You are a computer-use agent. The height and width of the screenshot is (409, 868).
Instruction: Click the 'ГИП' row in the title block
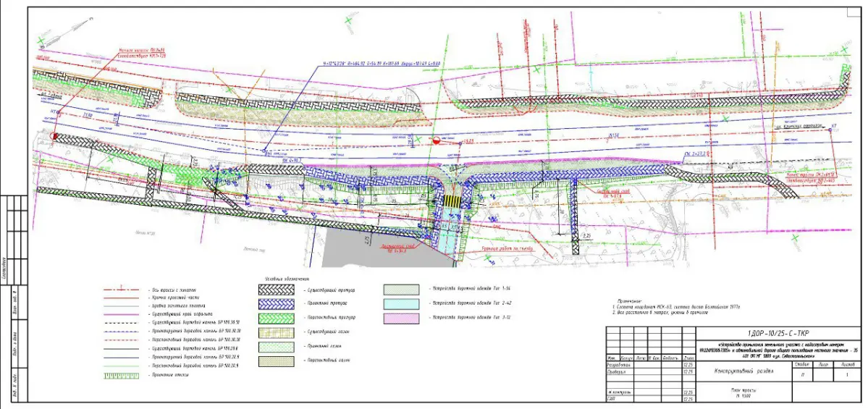point(651,398)
